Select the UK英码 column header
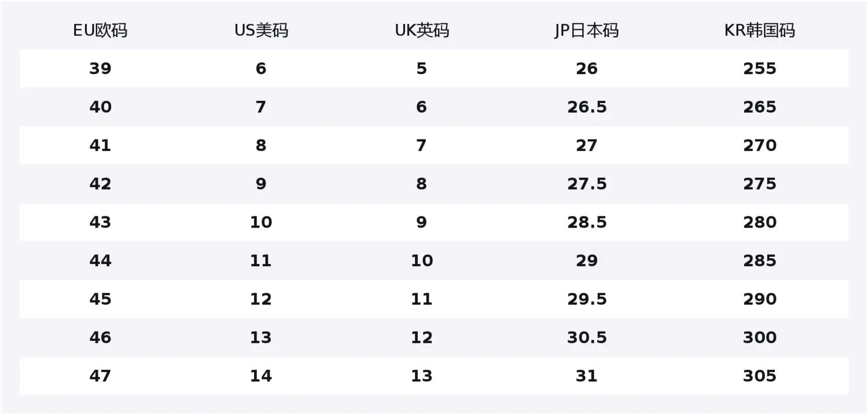868x415 pixels. (x=422, y=30)
